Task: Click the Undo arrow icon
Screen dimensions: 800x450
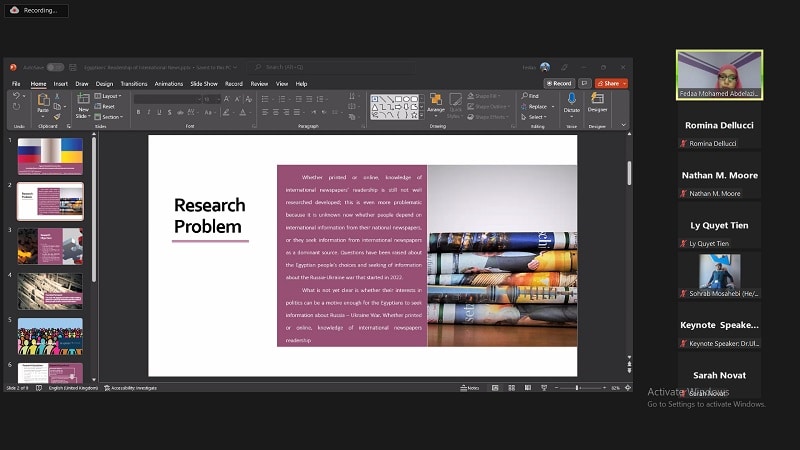Action: (x=17, y=96)
